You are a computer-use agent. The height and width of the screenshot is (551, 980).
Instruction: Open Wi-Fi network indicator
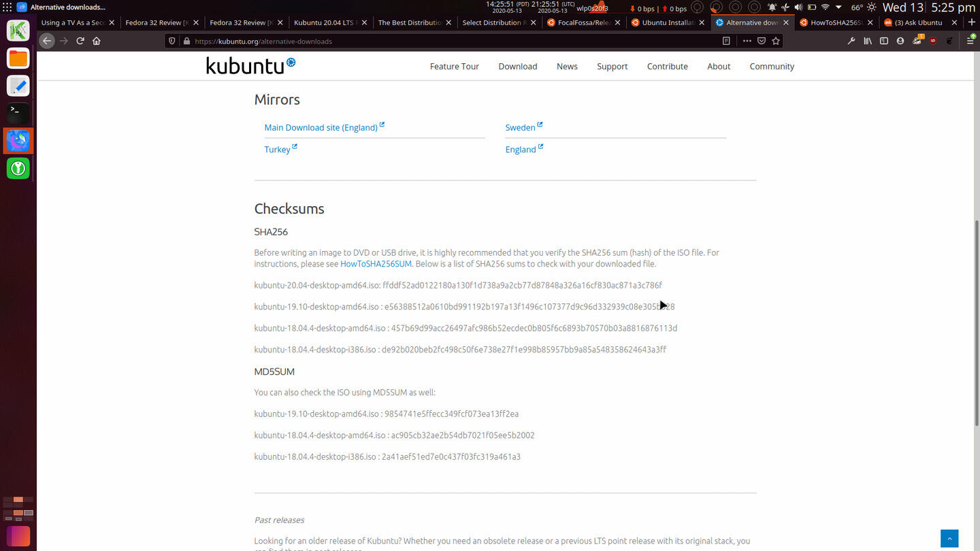click(826, 7)
